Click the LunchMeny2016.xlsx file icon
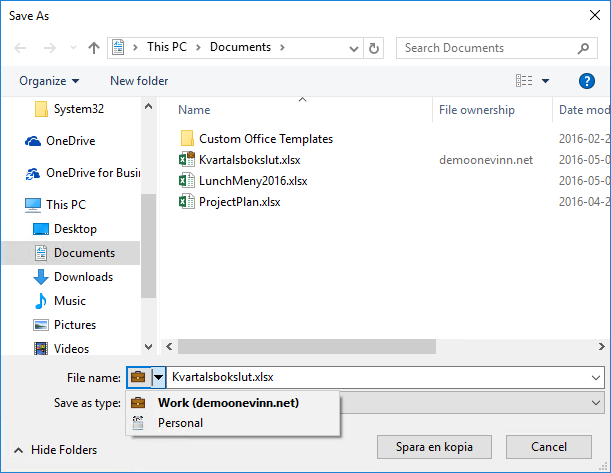Screen dimensions: 611x473 coord(186,180)
